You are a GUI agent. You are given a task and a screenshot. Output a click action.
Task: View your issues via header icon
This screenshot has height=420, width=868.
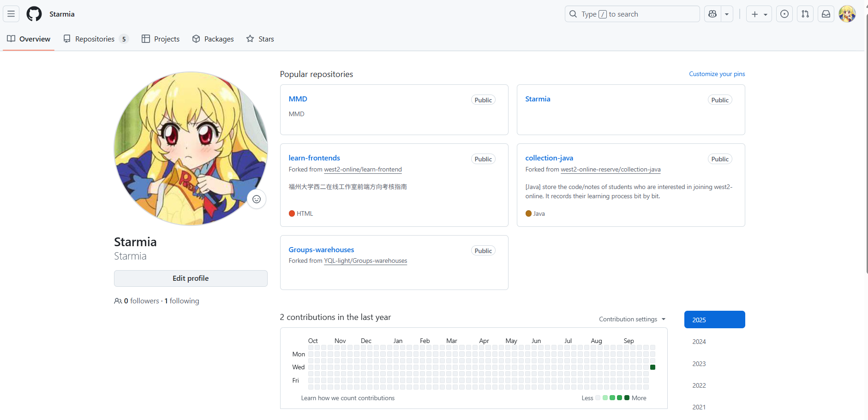784,14
